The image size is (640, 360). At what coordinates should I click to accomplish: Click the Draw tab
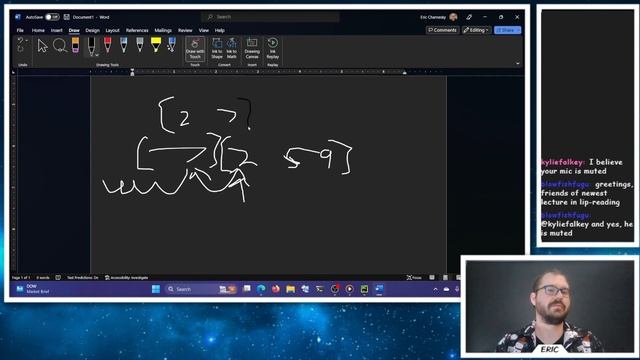coord(74,30)
